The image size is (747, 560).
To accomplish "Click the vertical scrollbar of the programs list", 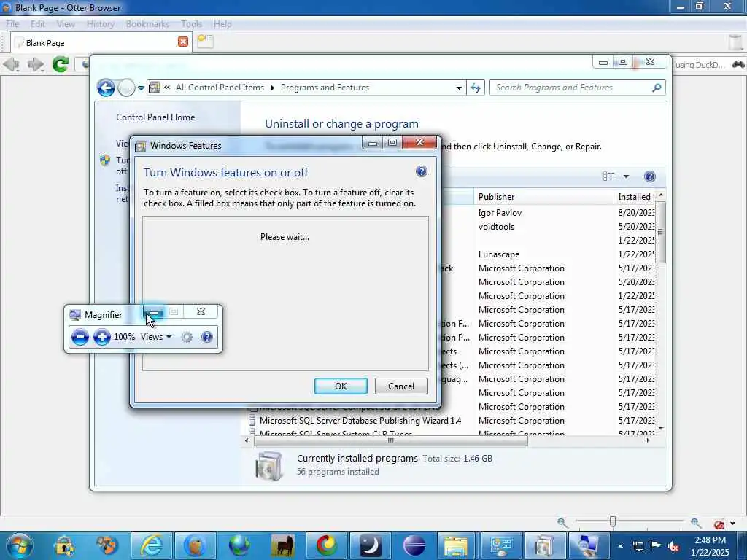I will point(661,233).
